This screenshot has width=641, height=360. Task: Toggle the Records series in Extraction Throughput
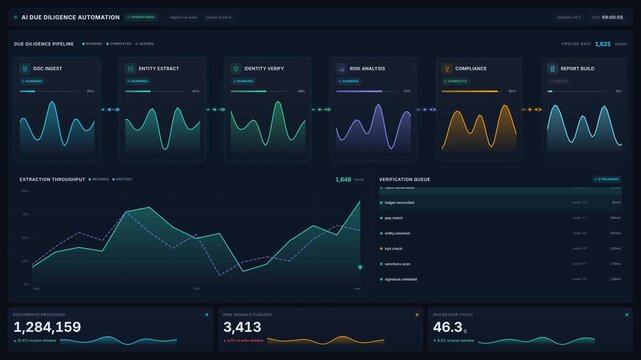(99, 179)
